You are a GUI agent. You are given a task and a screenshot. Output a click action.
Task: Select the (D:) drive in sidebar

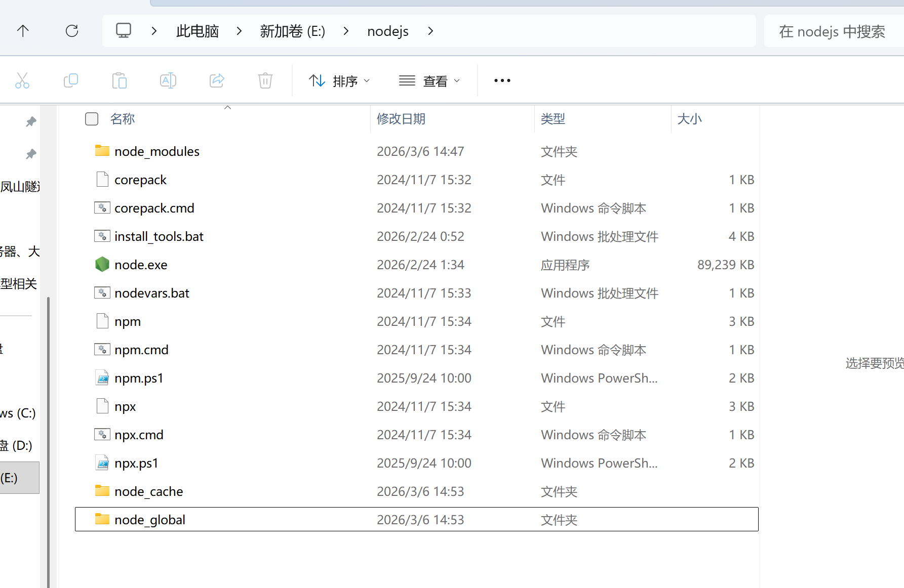coord(16,445)
